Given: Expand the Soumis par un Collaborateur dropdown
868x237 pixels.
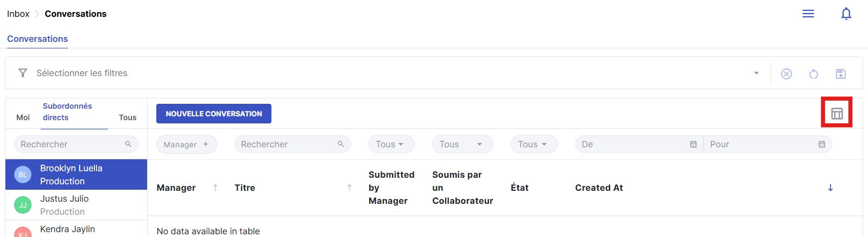Looking at the screenshot, I should [x=462, y=145].
